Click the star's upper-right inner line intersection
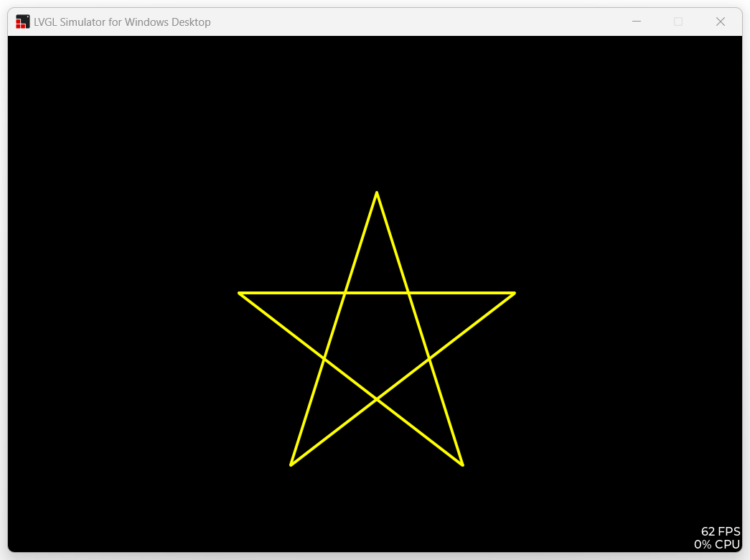 [x=408, y=293]
